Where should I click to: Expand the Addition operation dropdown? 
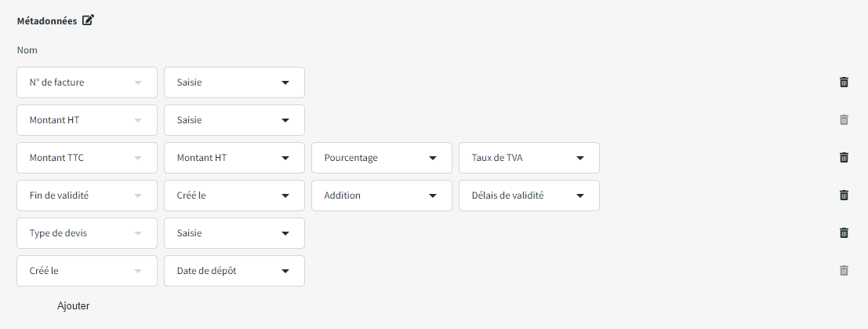[x=381, y=196]
